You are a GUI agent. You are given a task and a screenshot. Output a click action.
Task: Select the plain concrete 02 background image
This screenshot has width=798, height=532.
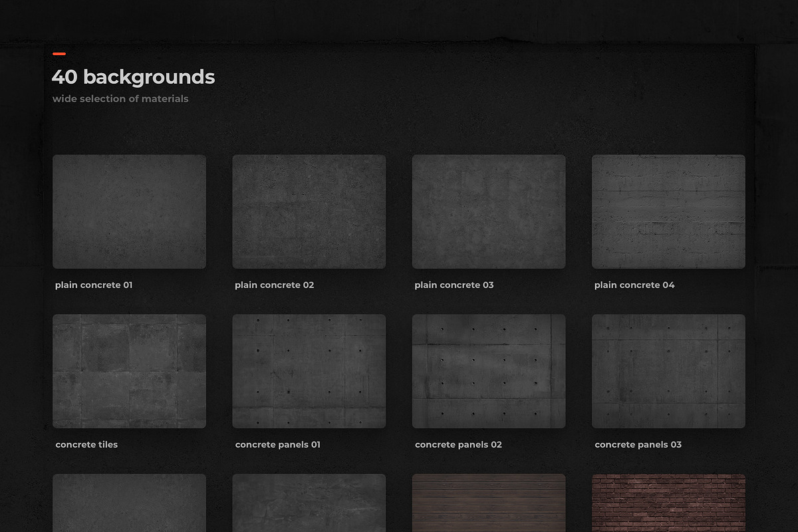click(x=309, y=211)
